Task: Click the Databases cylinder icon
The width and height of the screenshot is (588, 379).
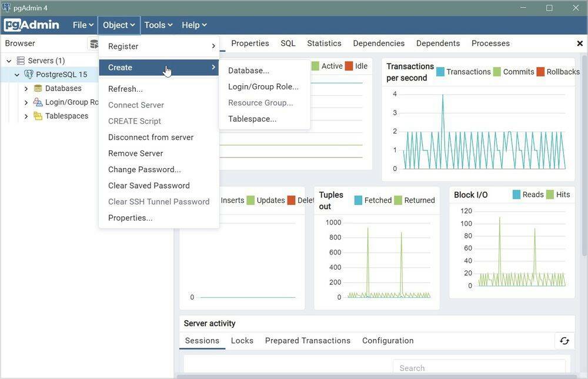Action: 38,88
